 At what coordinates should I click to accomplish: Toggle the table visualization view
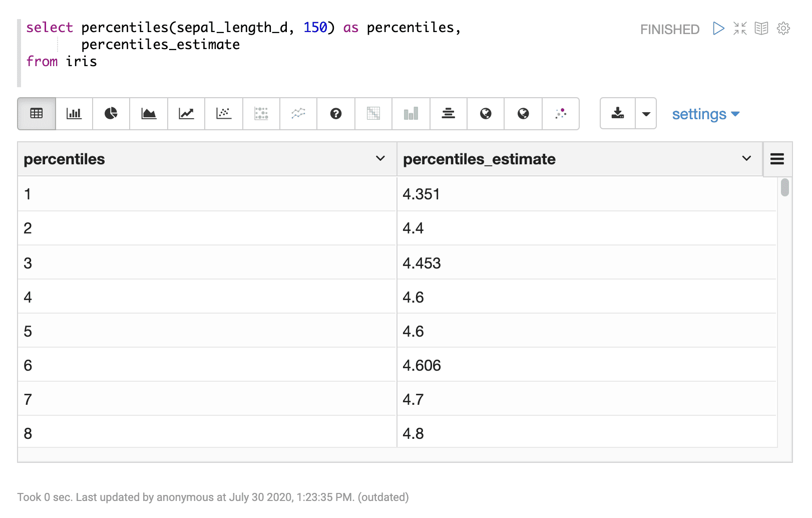(x=36, y=114)
